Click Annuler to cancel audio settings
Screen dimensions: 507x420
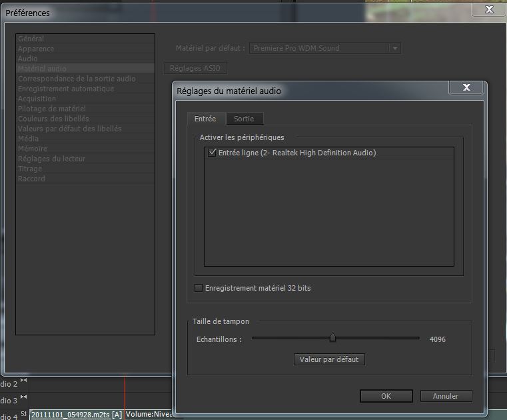(446, 396)
